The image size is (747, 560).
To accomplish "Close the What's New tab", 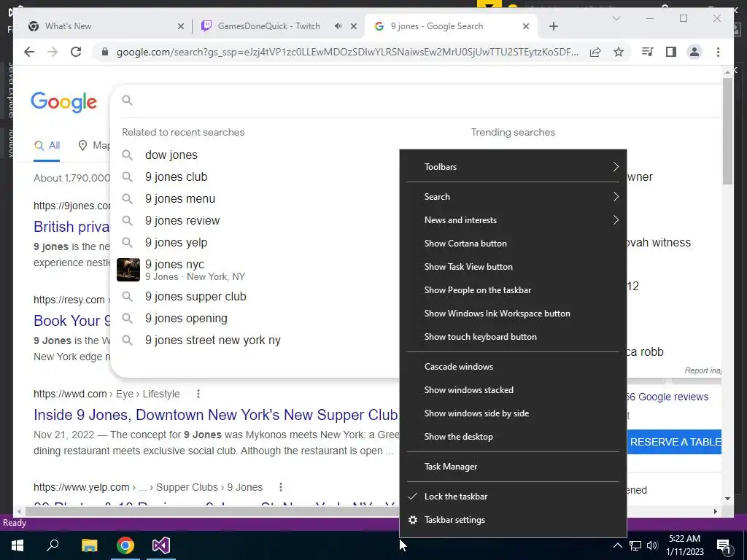I will point(181,27).
